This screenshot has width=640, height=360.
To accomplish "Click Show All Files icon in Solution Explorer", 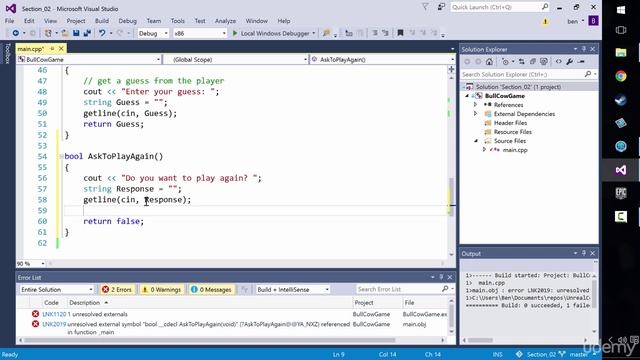I will click(544, 62).
